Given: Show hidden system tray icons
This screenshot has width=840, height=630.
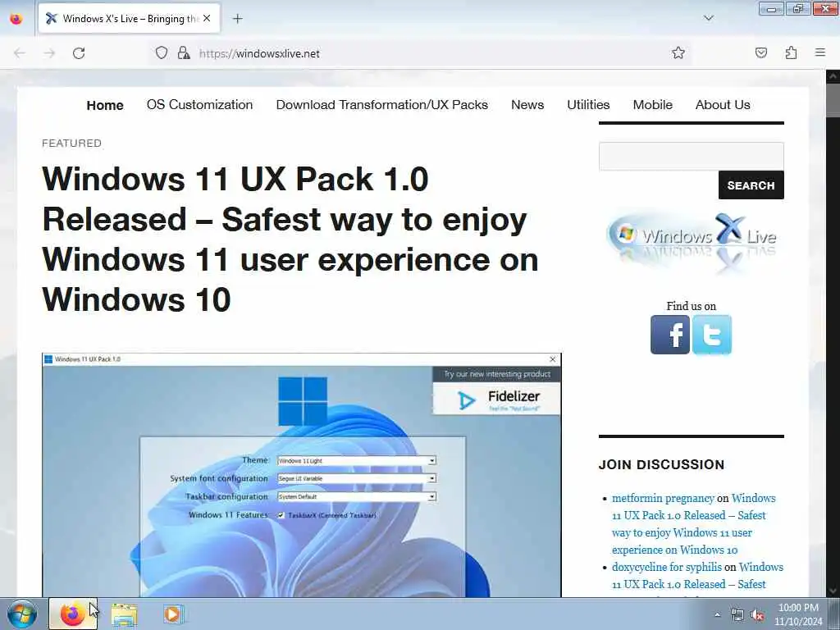Looking at the screenshot, I should point(717,614).
